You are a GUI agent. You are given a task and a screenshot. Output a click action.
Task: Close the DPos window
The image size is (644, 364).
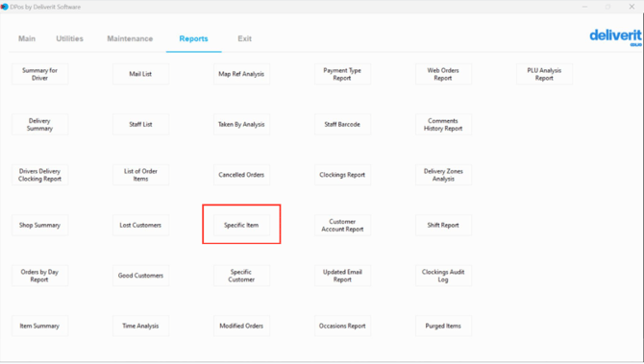(x=632, y=7)
